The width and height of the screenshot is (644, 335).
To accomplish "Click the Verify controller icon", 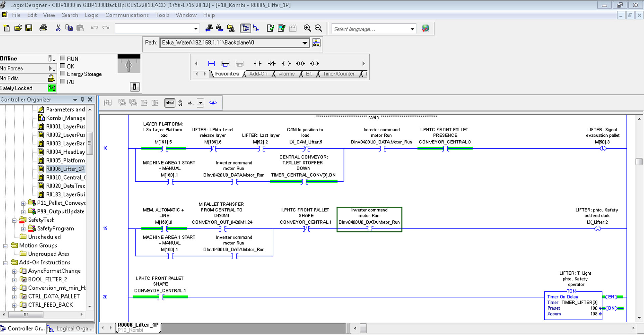I will point(282,28).
